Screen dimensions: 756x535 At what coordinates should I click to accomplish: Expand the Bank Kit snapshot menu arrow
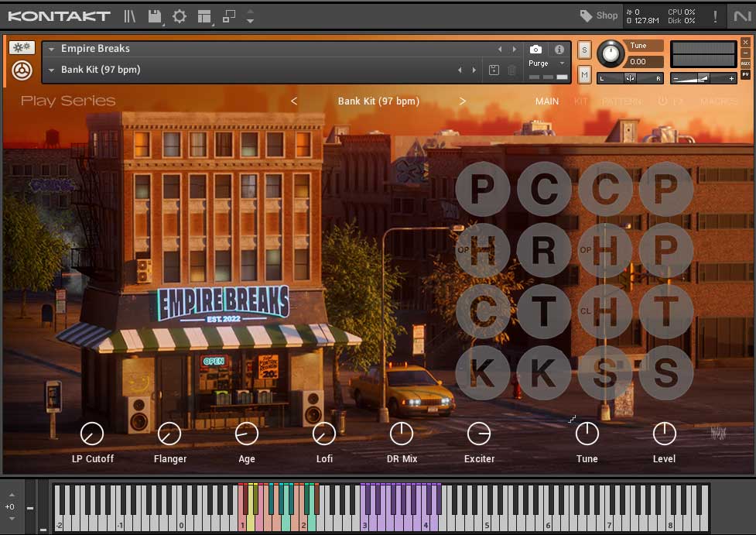51,70
